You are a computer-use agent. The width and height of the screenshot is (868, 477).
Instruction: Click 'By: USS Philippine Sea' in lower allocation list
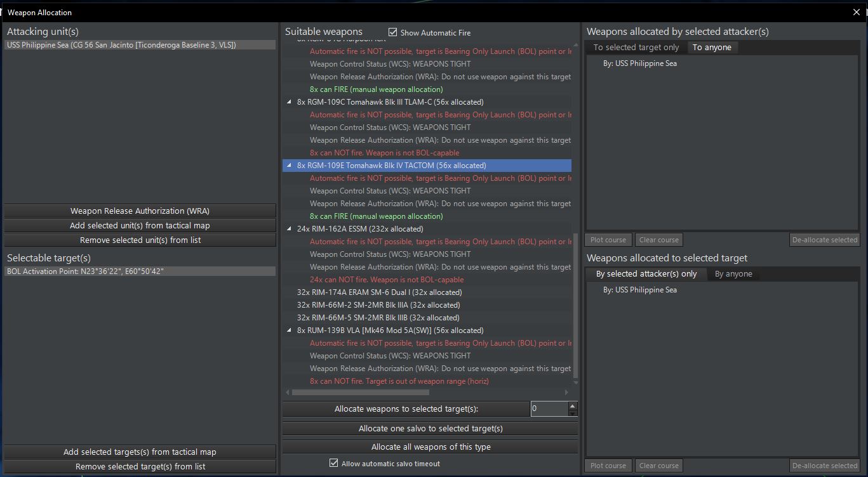639,290
